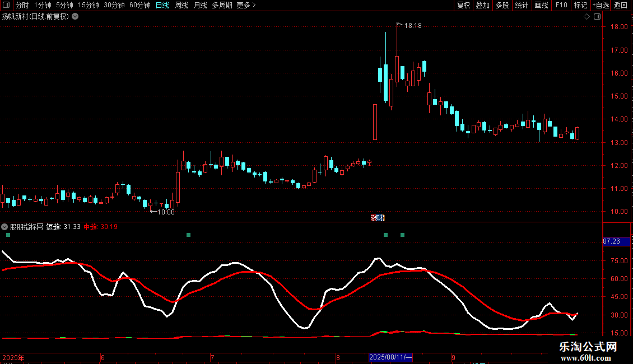This screenshot has width=633, height=364.
Task: Click the fourth green signal square near August
Action: [403, 235]
